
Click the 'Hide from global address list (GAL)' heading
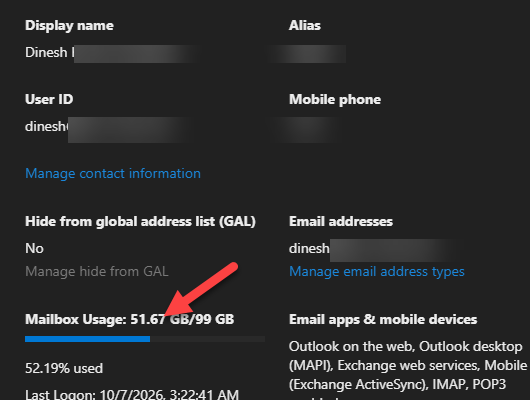(140, 221)
